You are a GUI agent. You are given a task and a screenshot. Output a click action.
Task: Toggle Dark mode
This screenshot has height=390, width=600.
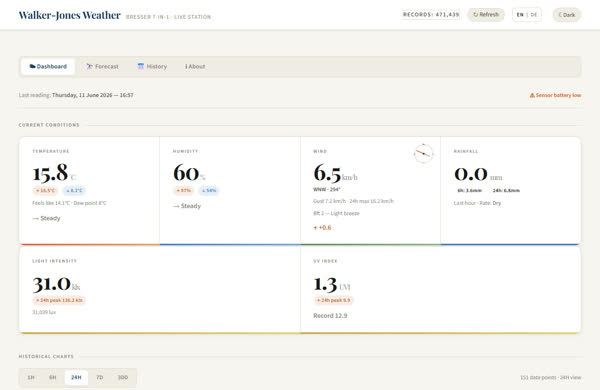(567, 15)
